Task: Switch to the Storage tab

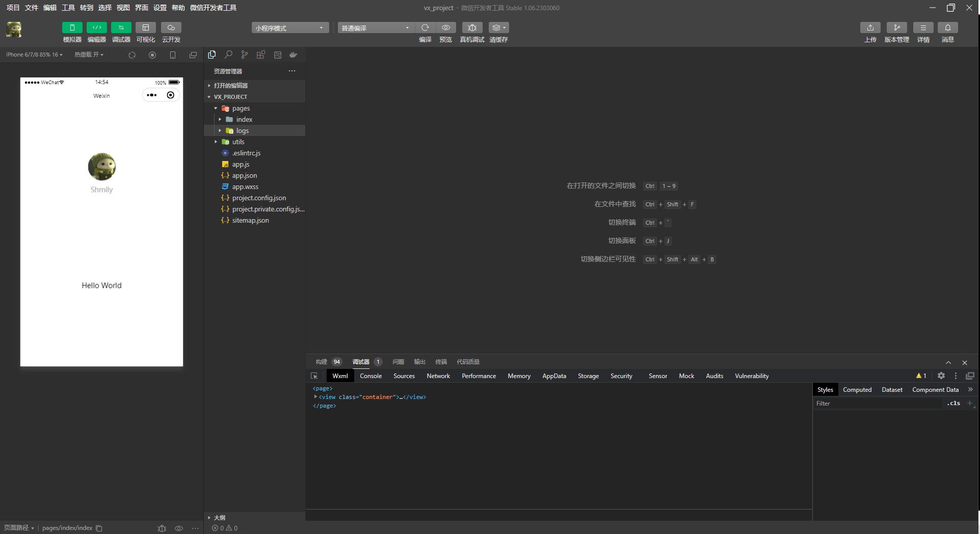Action: (588, 376)
